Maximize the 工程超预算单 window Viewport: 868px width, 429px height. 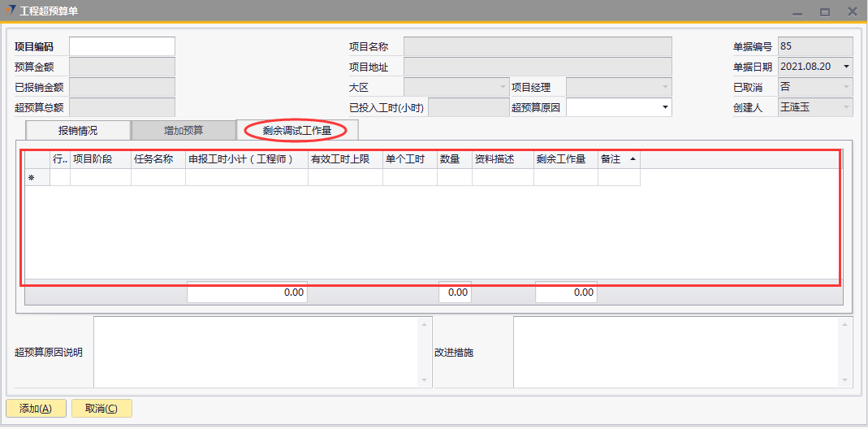point(825,11)
